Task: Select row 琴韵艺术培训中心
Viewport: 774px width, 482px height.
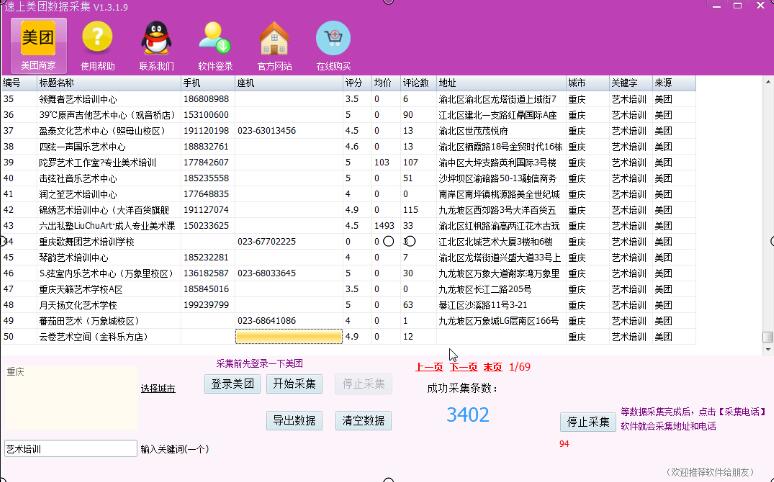Action: click(348, 257)
